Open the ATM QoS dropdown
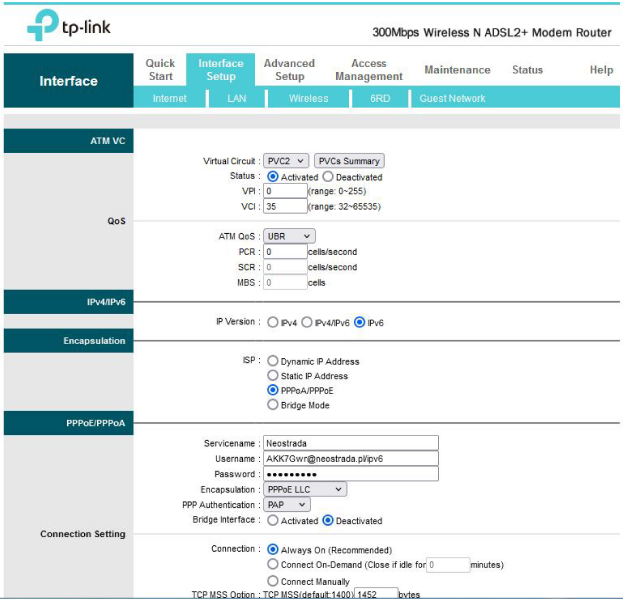 (290, 236)
